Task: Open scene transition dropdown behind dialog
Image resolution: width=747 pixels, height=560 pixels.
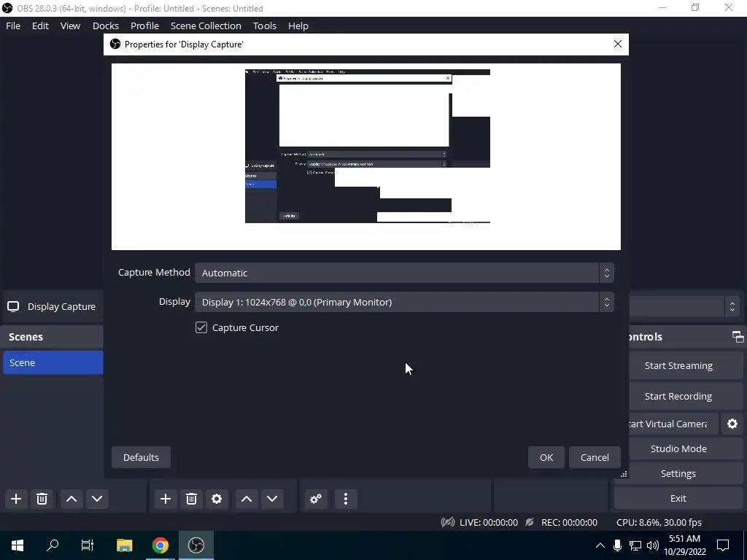Action: tap(684, 306)
